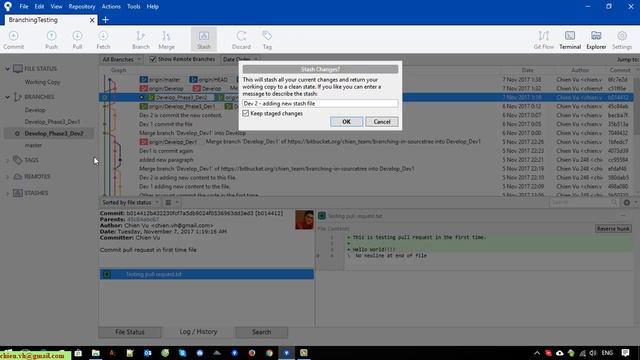
Task: Click the Merge toolbar icon
Action: click(x=167, y=40)
